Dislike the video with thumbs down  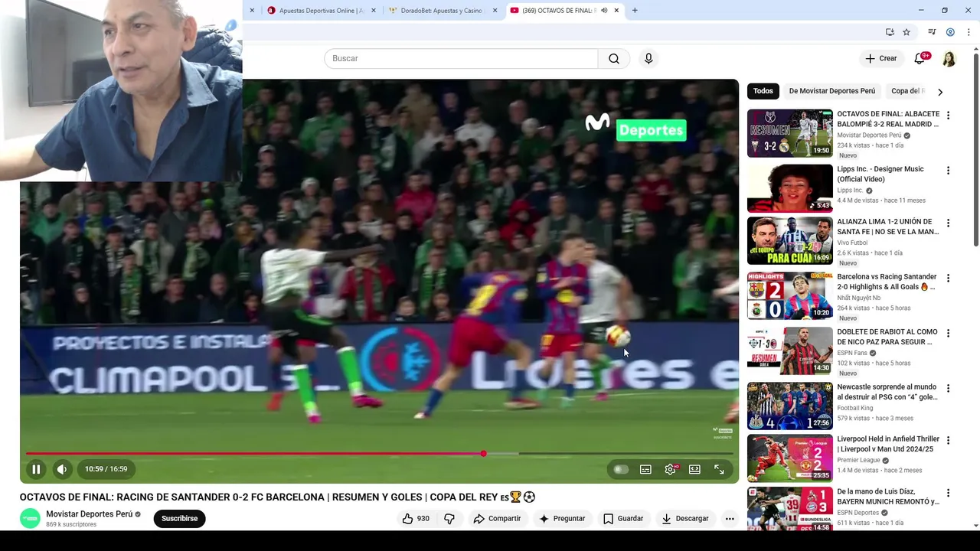coord(449,519)
